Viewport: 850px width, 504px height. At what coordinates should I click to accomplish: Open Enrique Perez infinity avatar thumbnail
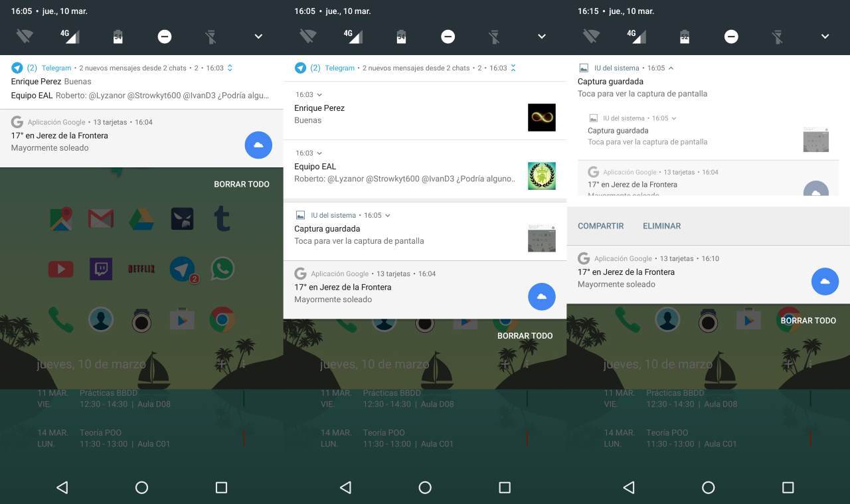pos(542,118)
